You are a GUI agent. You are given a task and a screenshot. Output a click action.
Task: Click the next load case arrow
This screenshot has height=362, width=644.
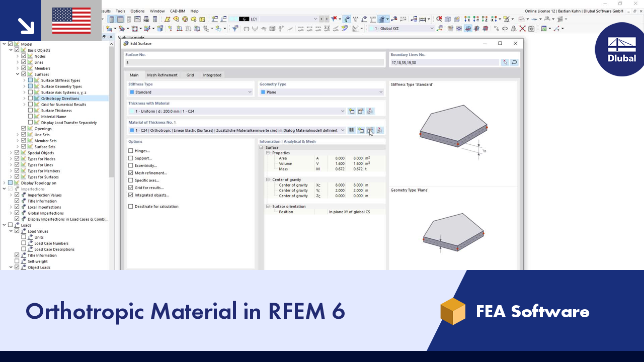coord(327,19)
